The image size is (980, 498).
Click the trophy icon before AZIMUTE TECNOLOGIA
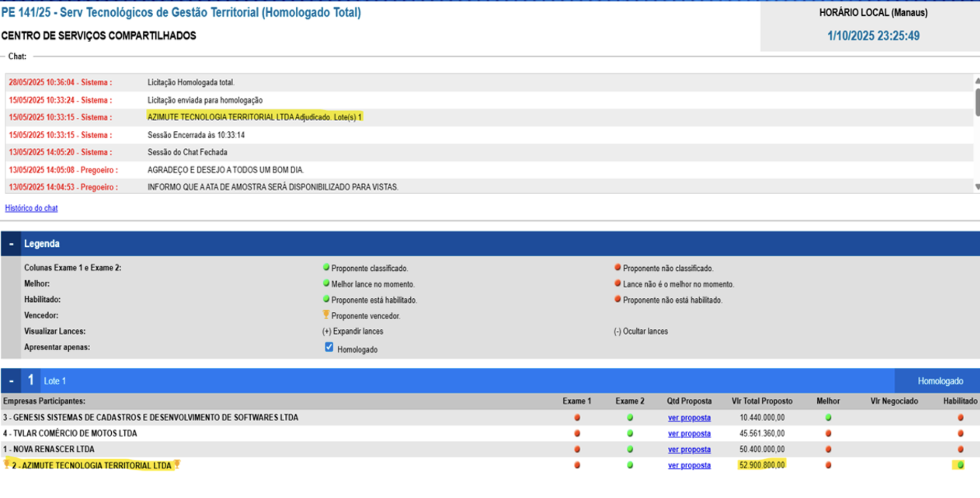click(6, 465)
